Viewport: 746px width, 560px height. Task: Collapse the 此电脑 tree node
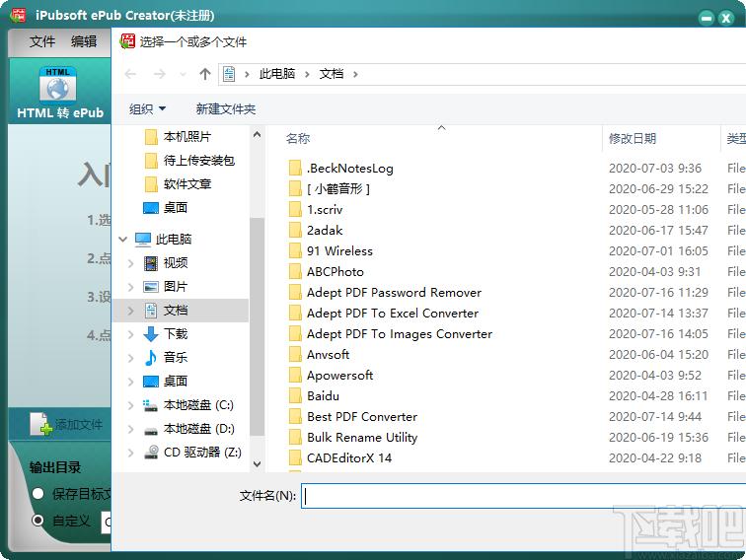(123, 240)
